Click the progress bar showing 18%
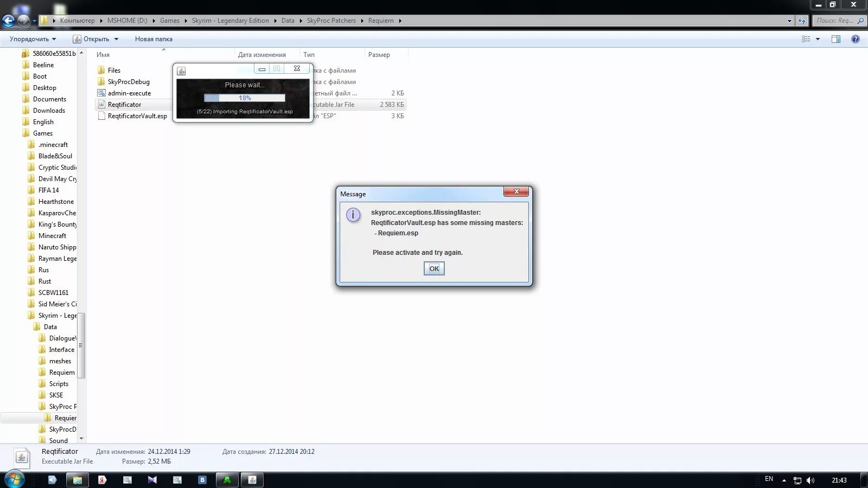Image resolution: width=868 pixels, height=488 pixels. coord(245,98)
